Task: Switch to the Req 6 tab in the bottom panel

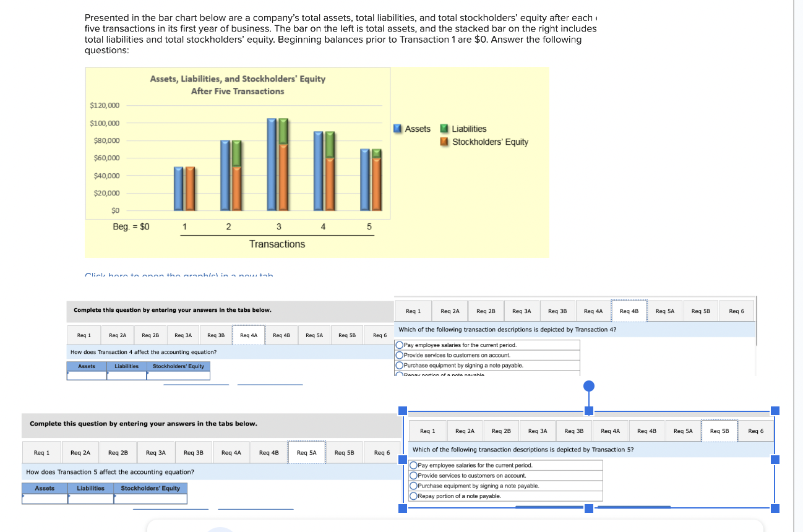Action: 382,452
